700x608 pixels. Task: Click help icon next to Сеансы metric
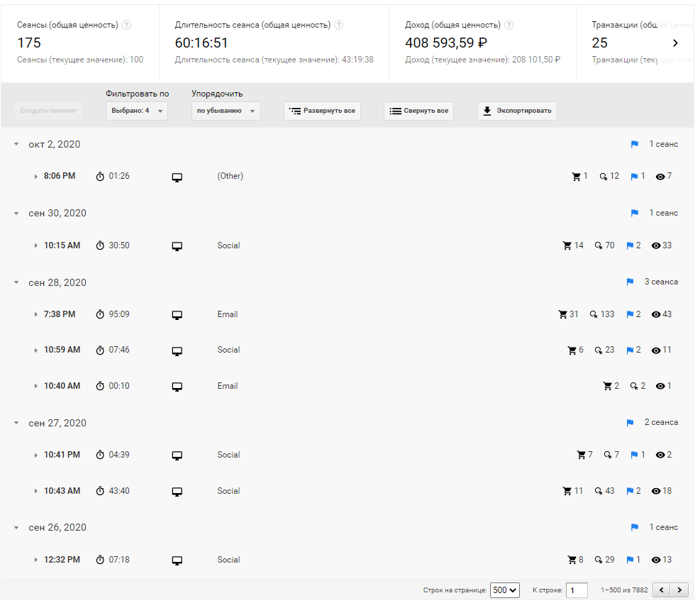coord(126,25)
